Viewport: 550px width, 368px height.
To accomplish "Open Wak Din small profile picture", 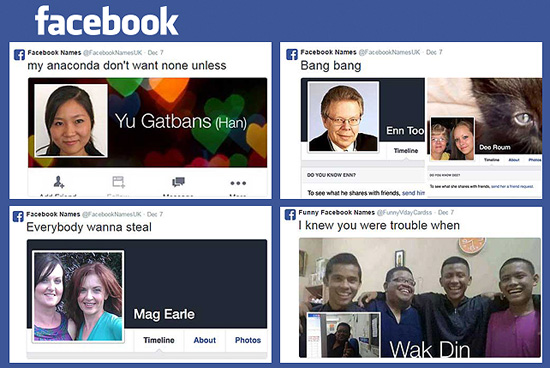I will point(343,335).
